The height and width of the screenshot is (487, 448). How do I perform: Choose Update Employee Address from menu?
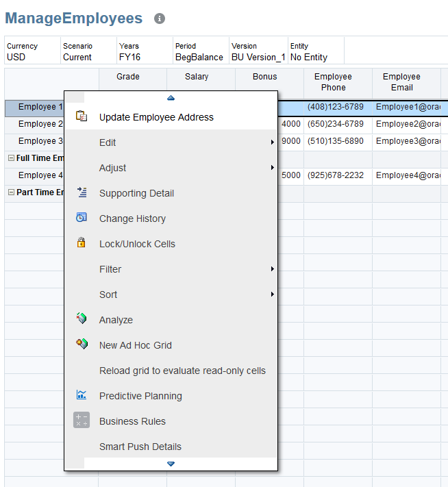[171, 117]
